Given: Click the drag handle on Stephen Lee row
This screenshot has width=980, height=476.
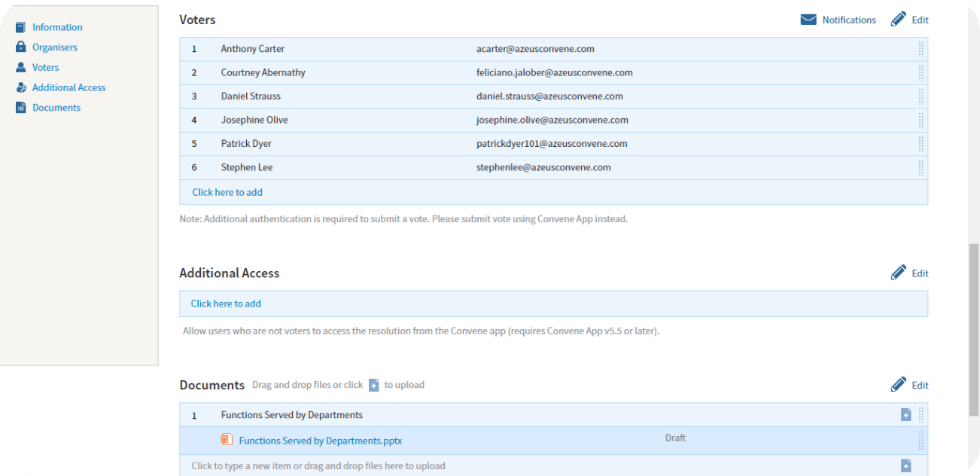Looking at the screenshot, I should point(921,167).
